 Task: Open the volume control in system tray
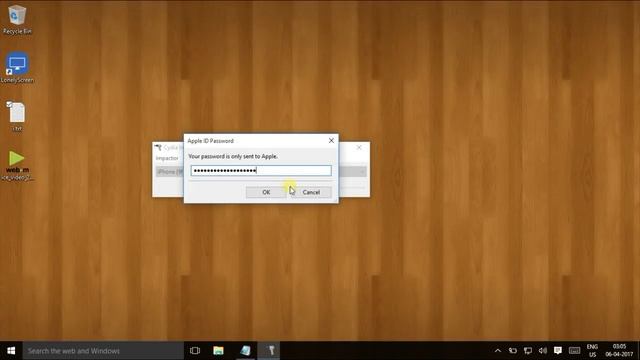coord(542,351)
